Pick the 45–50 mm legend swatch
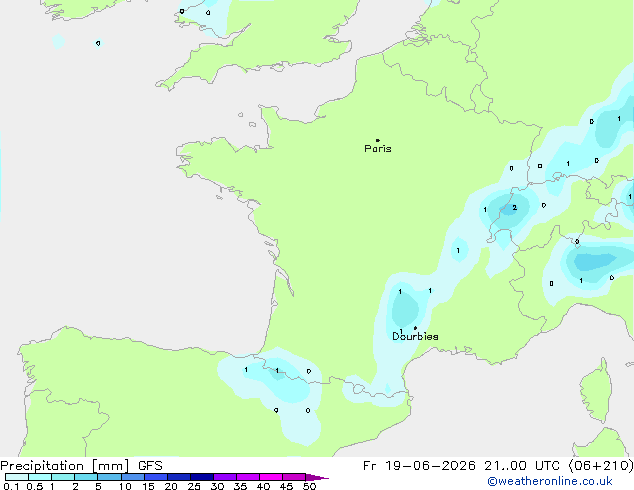Screen dimensions: 634x490 (x=294, y=477)
